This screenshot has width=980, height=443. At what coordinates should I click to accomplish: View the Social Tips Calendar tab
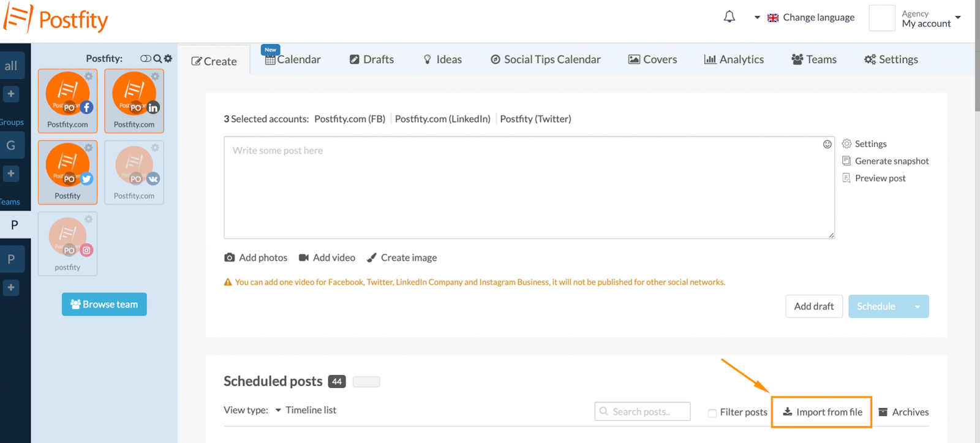[545, 59]
